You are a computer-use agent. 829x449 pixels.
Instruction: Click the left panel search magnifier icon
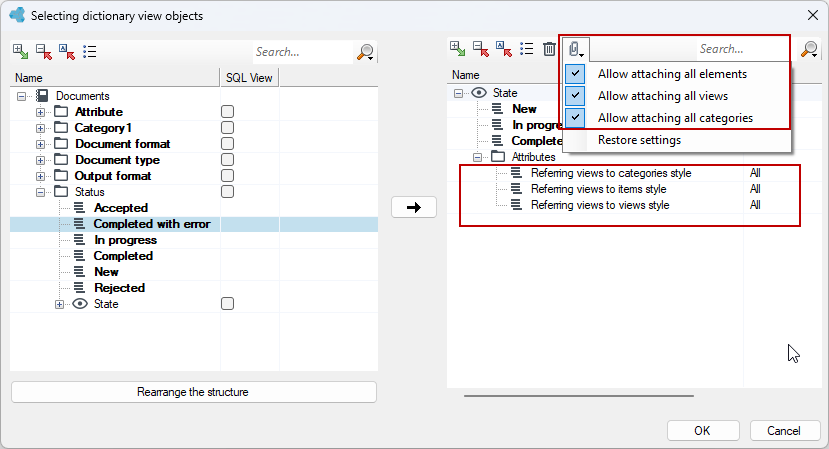365,52
